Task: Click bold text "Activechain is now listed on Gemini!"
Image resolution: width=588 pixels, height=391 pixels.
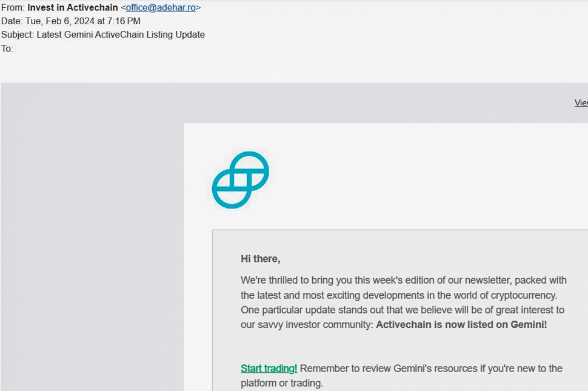Action: pyautogui.click(x=461, y=325)
